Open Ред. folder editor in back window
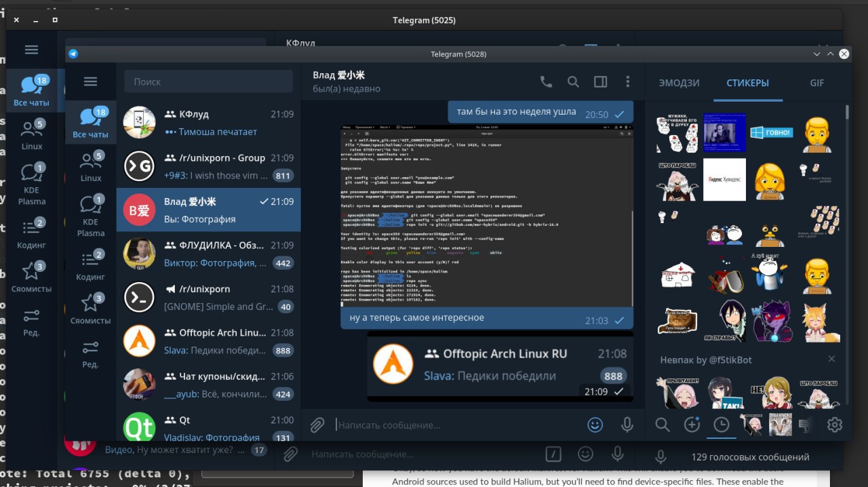This screenshot has height=487, width=868. pyautogui.click(x=31, y=322)
